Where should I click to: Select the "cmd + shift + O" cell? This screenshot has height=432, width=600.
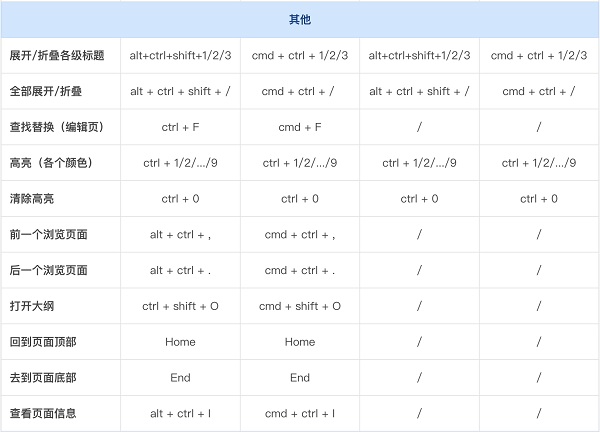[x=300, y=306]
